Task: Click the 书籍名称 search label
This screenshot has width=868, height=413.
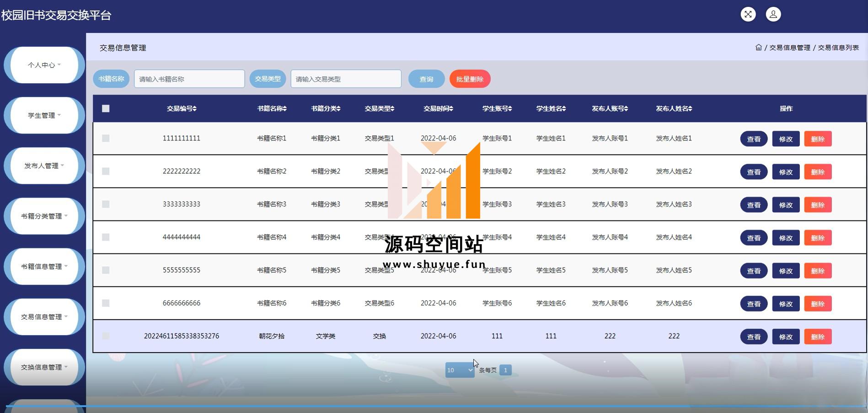Action: pos(111,79)
